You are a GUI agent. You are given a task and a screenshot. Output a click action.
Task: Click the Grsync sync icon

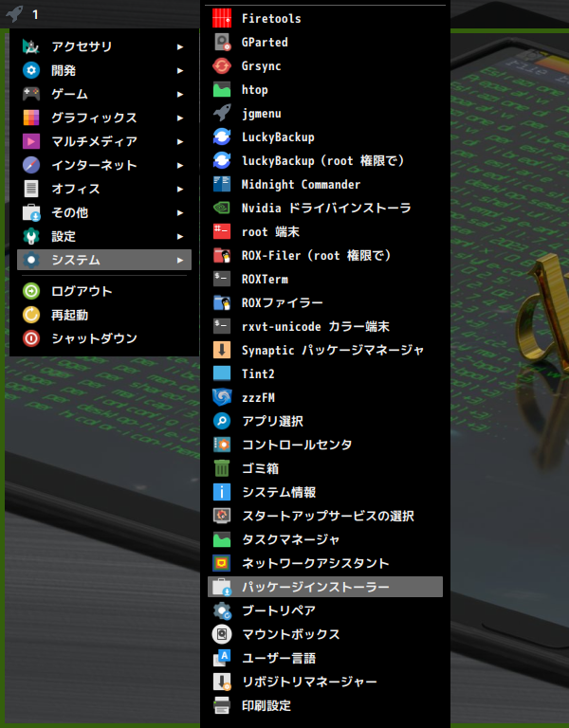(222, 66)
